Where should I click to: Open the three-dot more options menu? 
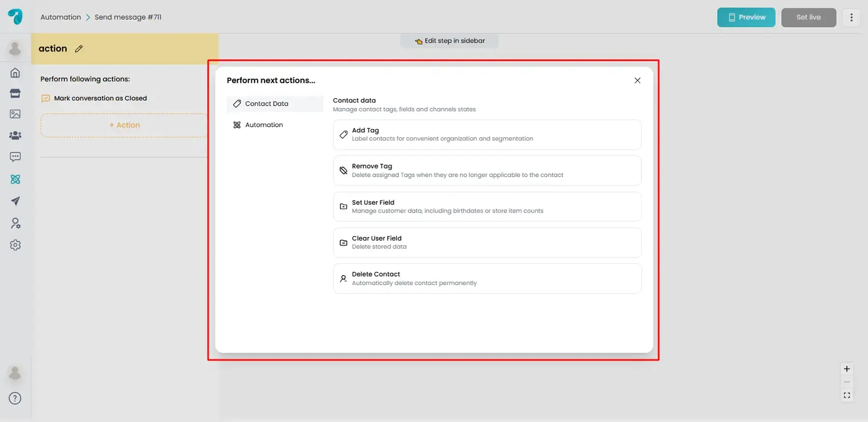click(851, 17)
